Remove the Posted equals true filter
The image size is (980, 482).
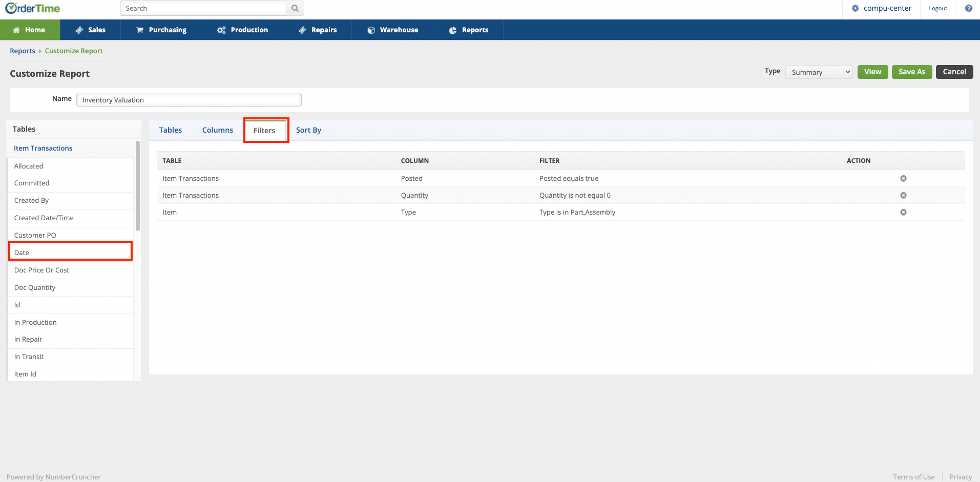click(903, 178)
